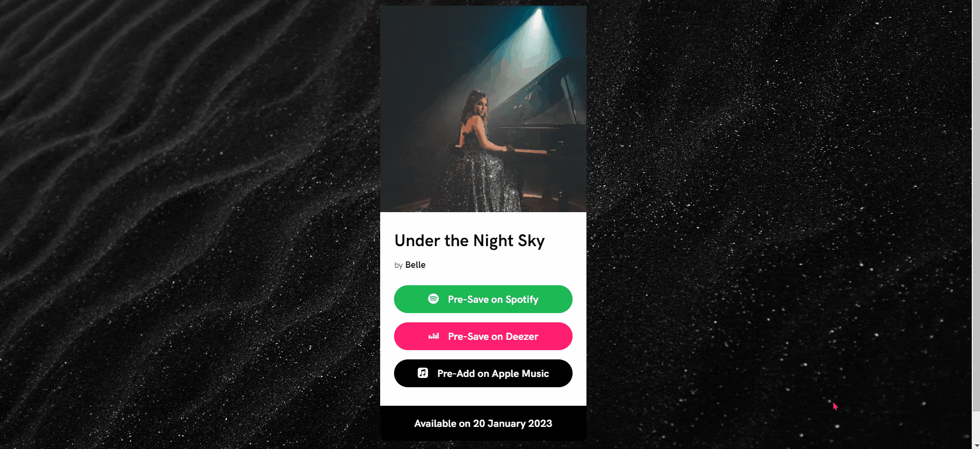Viewport: 980px width, 449px height.
Task: Click the scrollbar track below the thumb
Action: tap(976, 426)
